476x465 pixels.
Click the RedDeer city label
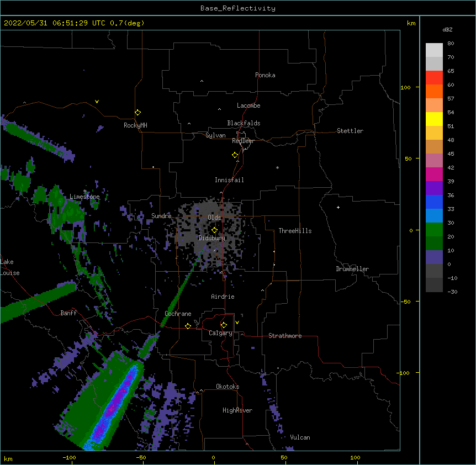[x=243, y=141]
